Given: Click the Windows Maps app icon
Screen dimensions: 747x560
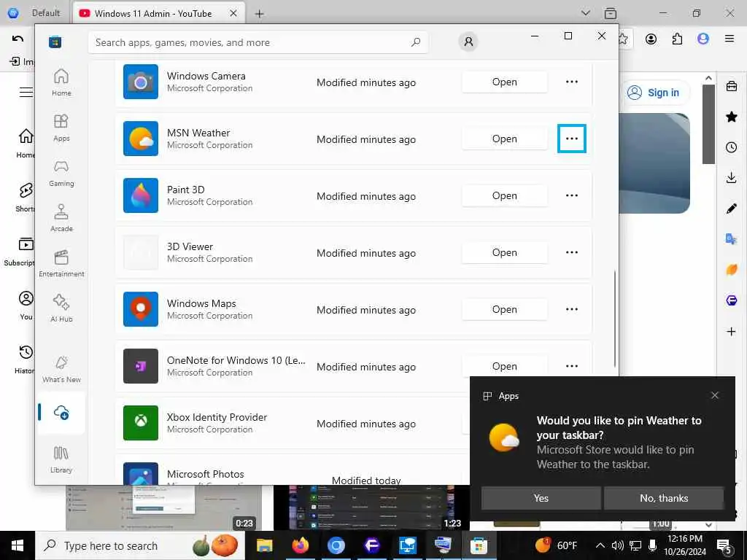Looking at the screenshot, I should click(x=141, y=309).
